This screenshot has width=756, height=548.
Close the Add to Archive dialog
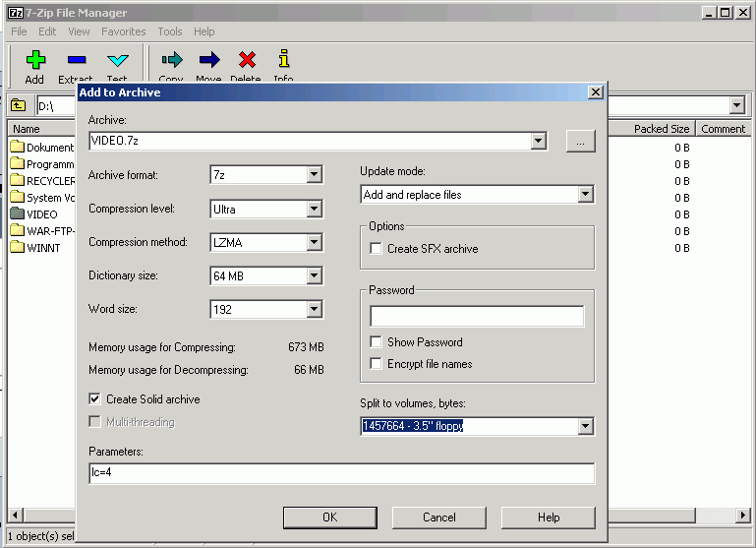(596, 92)
